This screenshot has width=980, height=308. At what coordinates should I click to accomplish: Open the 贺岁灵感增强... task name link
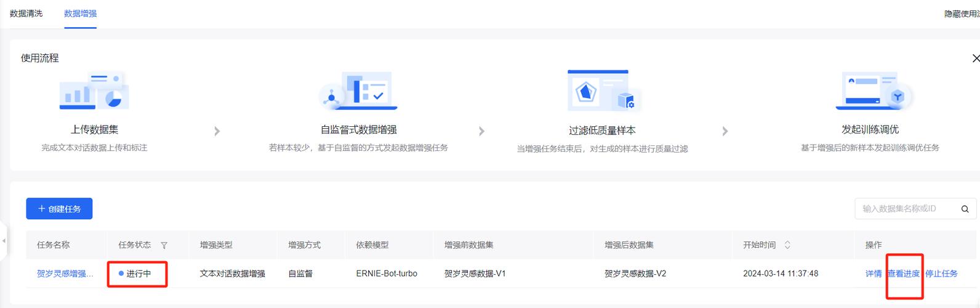[x=65, y=274]
